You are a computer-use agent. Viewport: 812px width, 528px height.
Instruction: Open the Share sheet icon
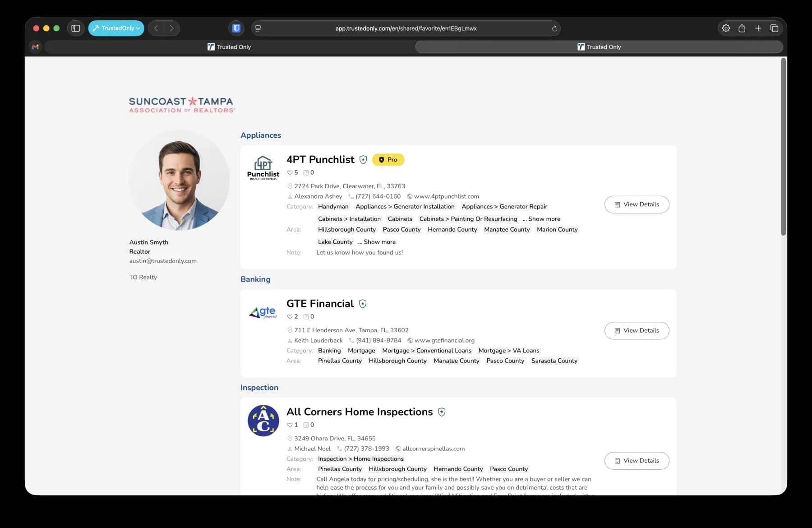tap(742, 28)
